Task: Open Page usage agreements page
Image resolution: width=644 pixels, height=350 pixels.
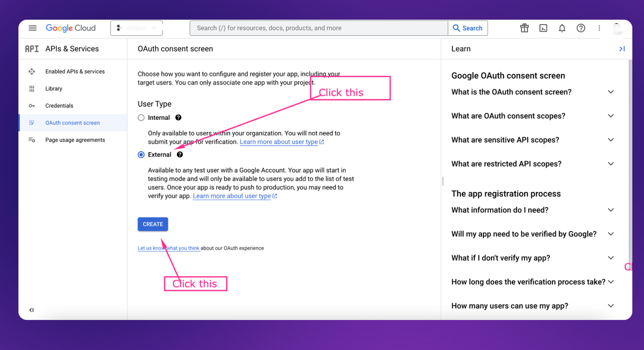Action: point(75,140)
